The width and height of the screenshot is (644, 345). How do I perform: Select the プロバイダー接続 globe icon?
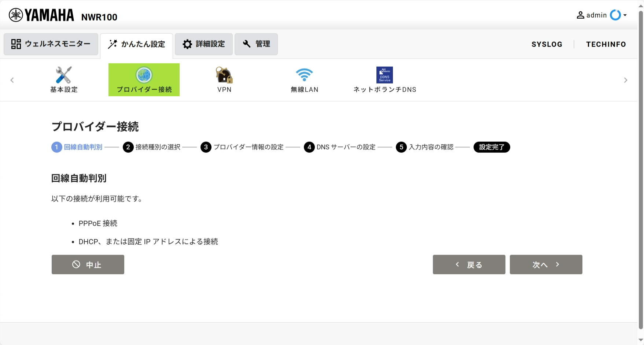144,75
